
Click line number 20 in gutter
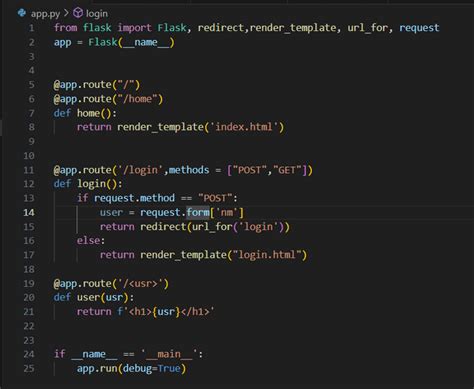[x=29, y=297]
